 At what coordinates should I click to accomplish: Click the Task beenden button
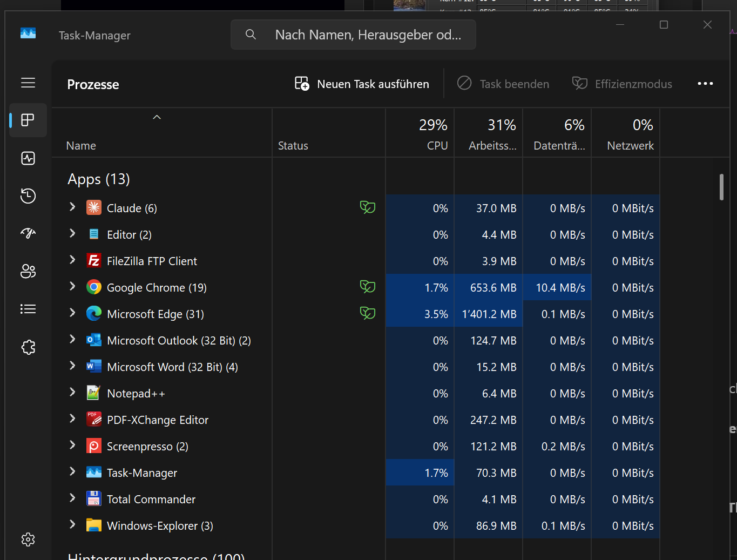point(503,84)
